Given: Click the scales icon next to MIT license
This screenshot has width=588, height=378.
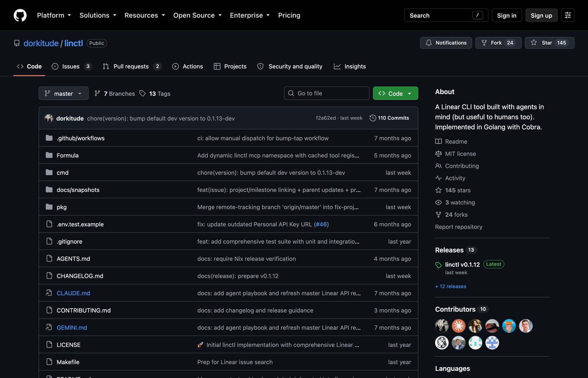Looking at the screenshot, I should pyautogui.click(x=438, y=154).
